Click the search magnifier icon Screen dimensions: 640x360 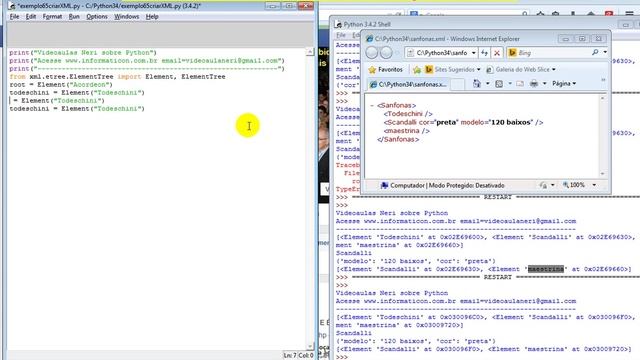[x=595, y=52]
